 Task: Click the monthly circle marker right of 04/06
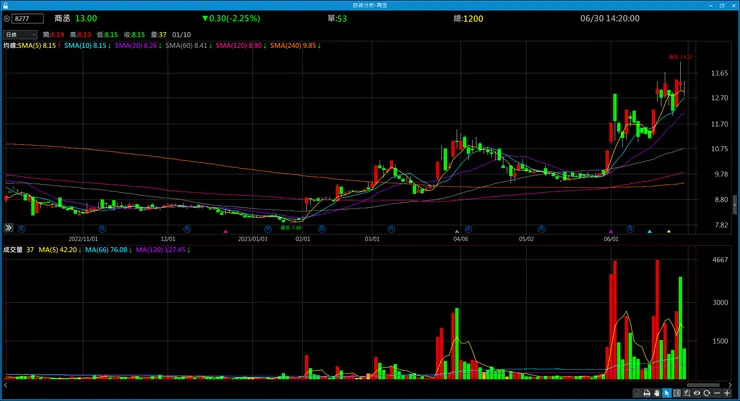(x=468, y=229)
